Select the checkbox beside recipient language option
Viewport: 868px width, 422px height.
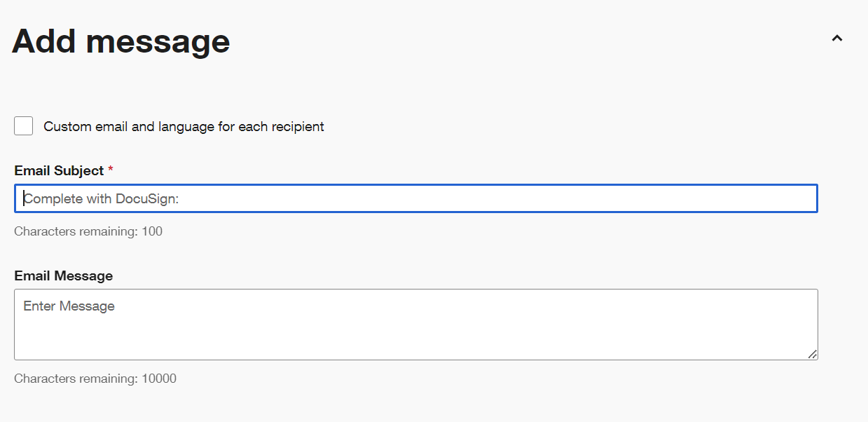[23, 125]
